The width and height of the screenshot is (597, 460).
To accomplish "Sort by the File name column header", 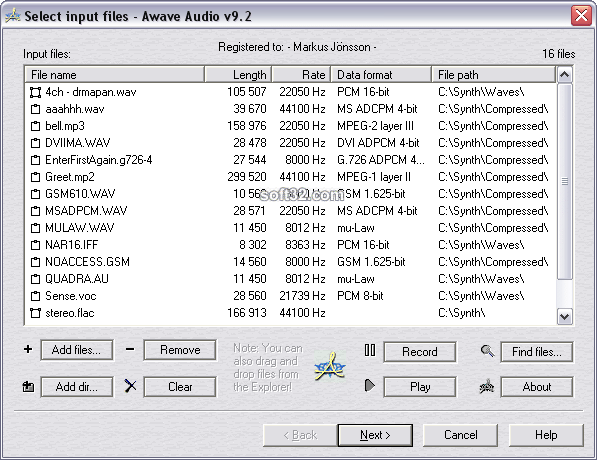I will 114,75.
